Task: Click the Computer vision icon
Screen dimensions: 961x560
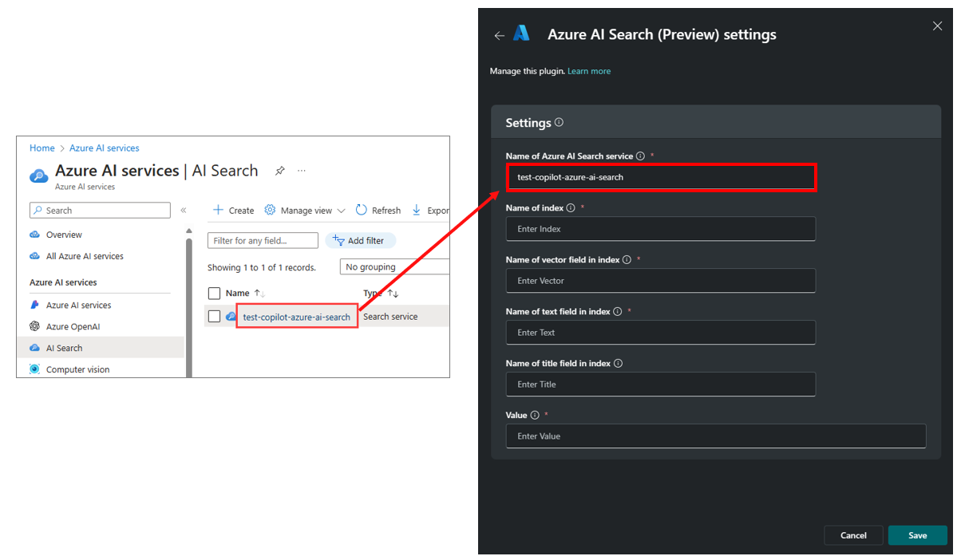Action: tap(34, 369)
